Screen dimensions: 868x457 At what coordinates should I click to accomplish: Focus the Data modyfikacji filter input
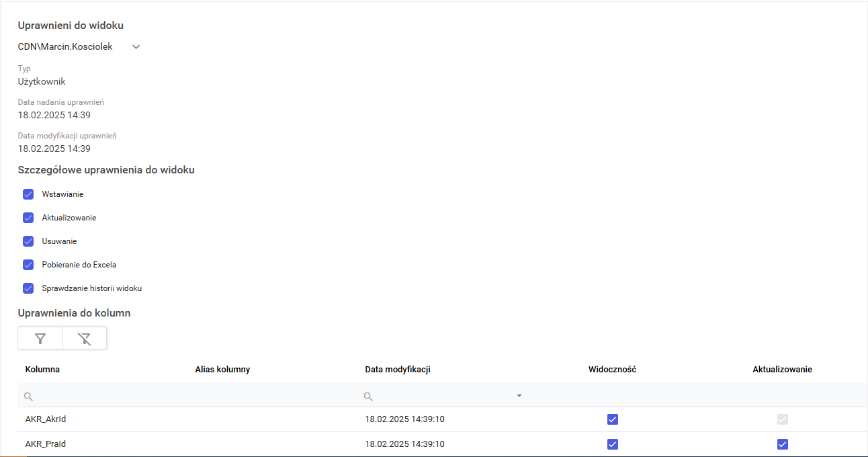[441, 396]
